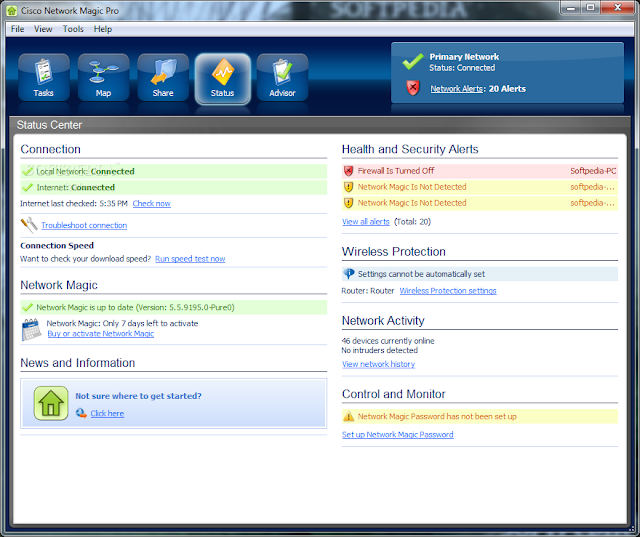Click the Click here getting started link
Image resolution: width=640 pixels, height=537 pixels.
tap(107, 413)
